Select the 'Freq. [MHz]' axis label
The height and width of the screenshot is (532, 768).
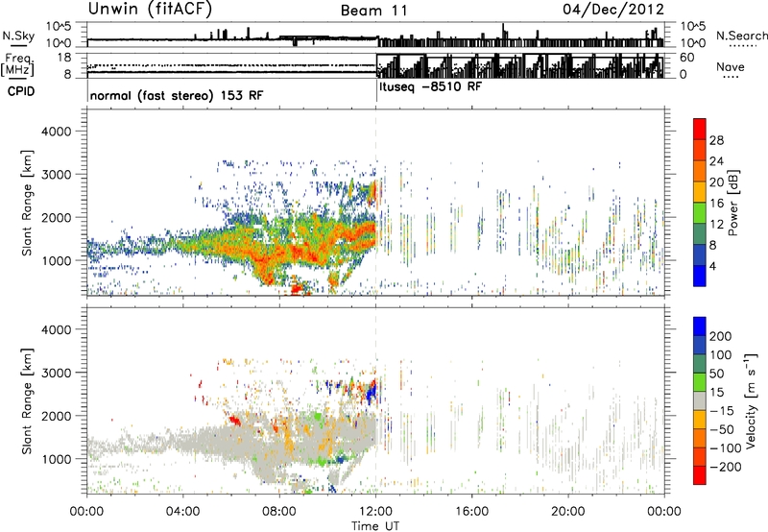17,65
